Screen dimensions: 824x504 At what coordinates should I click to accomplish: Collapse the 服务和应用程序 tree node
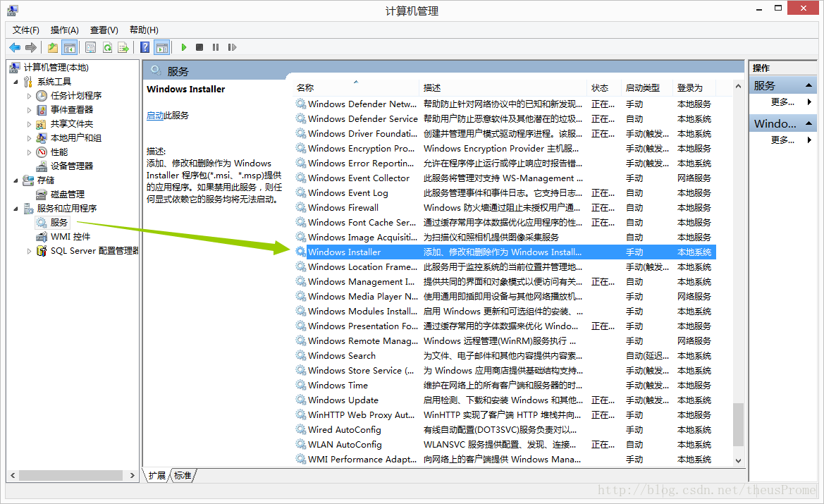pyautogui.click(x=16, y=209)
